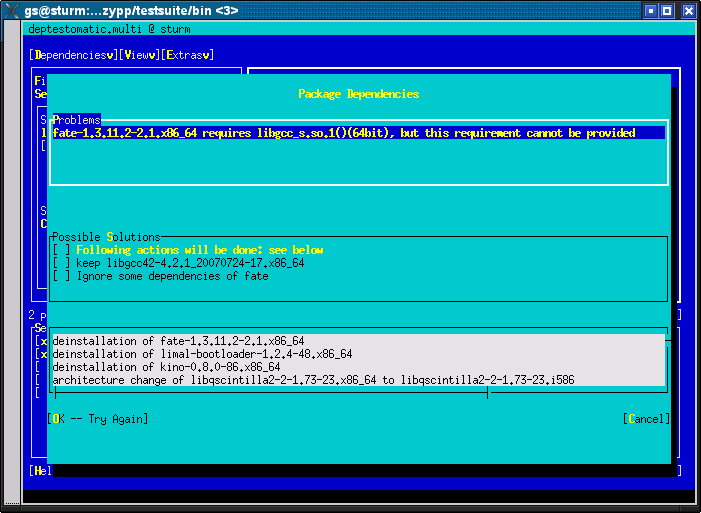701x513 pixels.
Task: Close the terminal window
Action: pyautogui.click(x=689, y=11)
